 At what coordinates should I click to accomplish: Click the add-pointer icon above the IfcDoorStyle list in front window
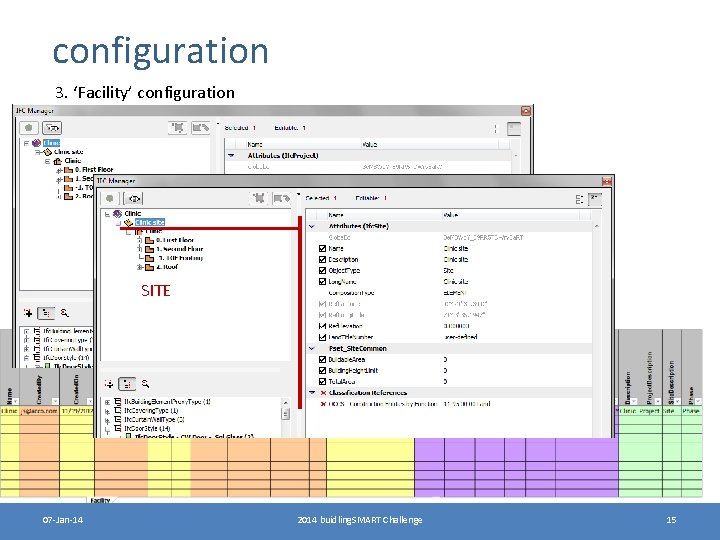[109, 383]
